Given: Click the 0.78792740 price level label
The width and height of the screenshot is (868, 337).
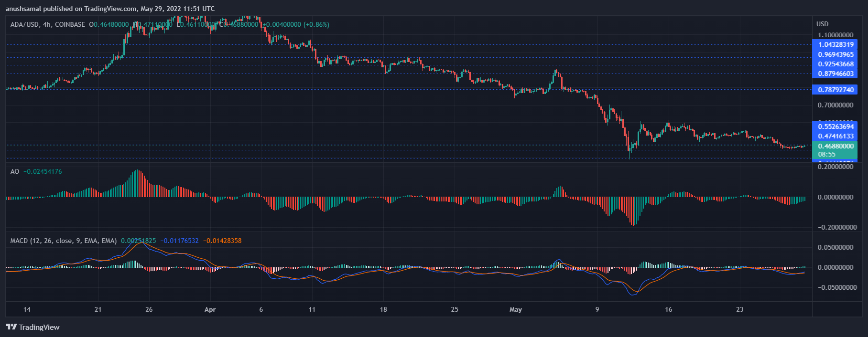Looking at the screenshot, I should [x=835, y=90].
